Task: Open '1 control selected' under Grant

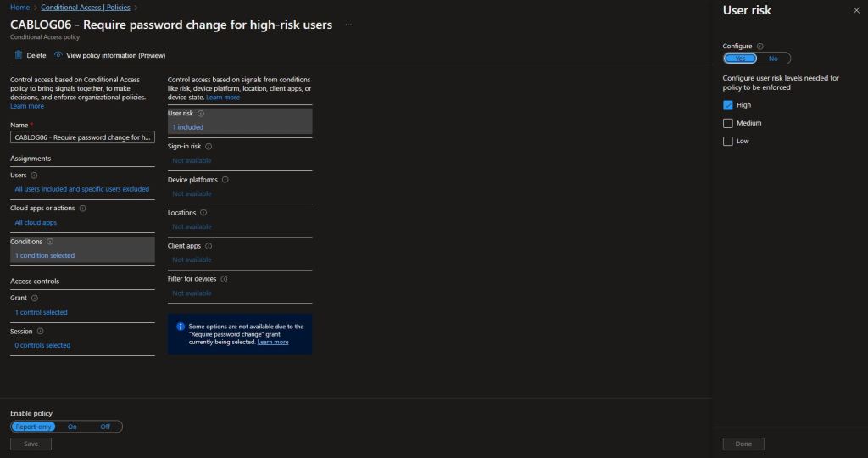Action: pos(41,312)
